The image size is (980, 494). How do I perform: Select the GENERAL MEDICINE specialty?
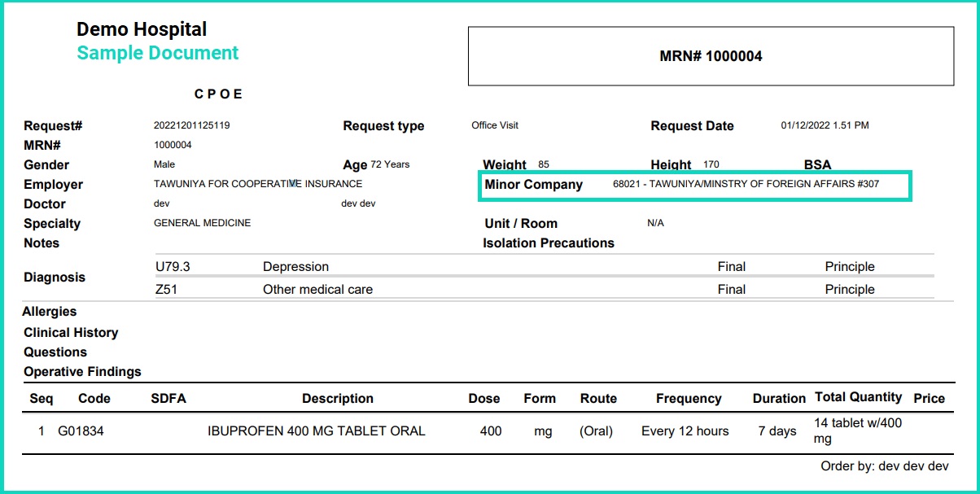click(x=202, y=223)
